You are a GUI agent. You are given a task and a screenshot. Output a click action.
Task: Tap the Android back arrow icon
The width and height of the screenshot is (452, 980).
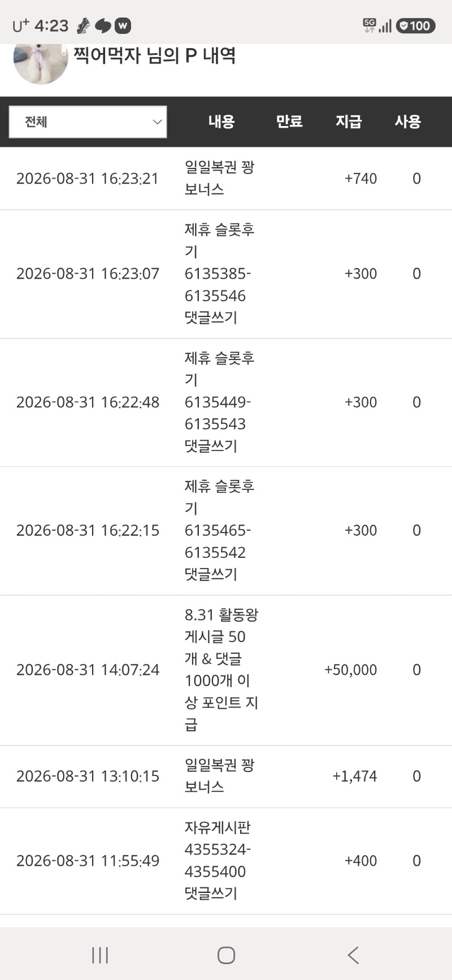[x=353, y=955]
